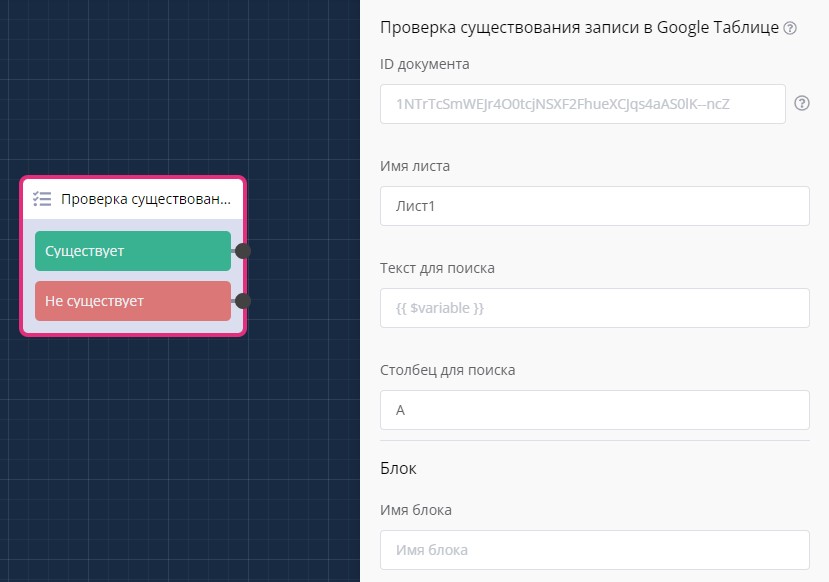Click the Блок section heading
This screenshot has height=582, width=829.
[398, 468]
